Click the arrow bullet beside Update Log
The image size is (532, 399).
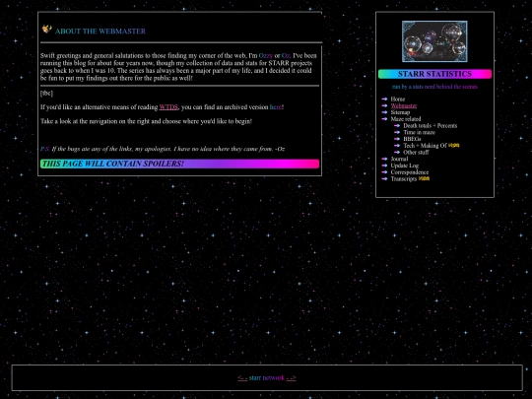pos(384,166)
